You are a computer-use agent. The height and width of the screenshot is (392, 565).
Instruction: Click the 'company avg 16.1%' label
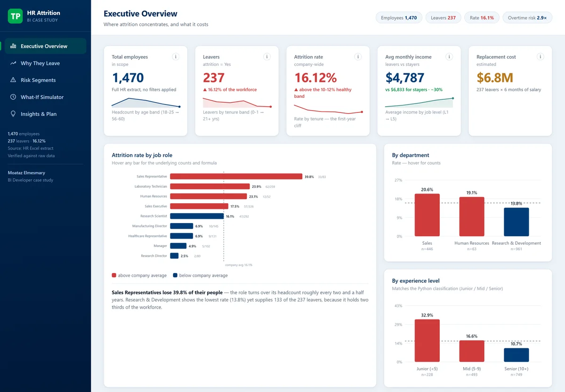point(239,265)
